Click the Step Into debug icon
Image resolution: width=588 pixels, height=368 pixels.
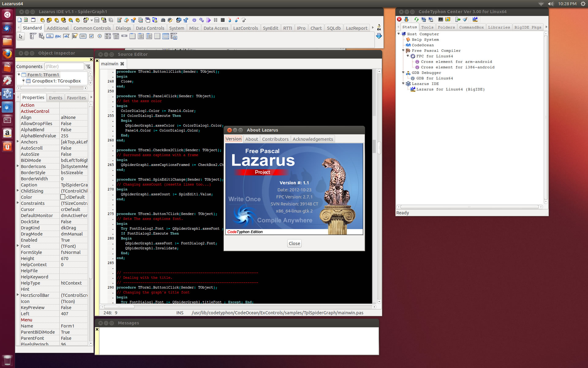click(x=230, y=20)
